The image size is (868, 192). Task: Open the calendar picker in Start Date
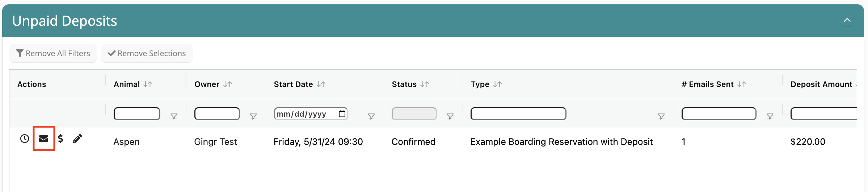coord(342,114)
